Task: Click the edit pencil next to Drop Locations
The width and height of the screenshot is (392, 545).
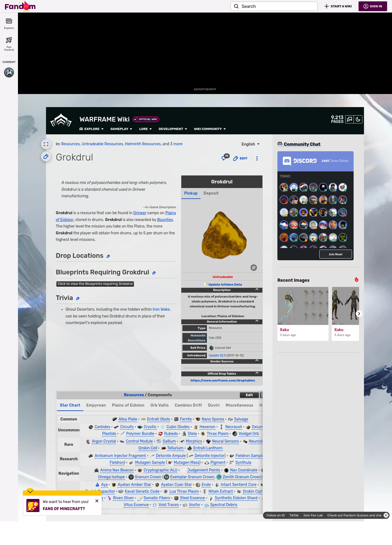Action: tap(108, 256)
